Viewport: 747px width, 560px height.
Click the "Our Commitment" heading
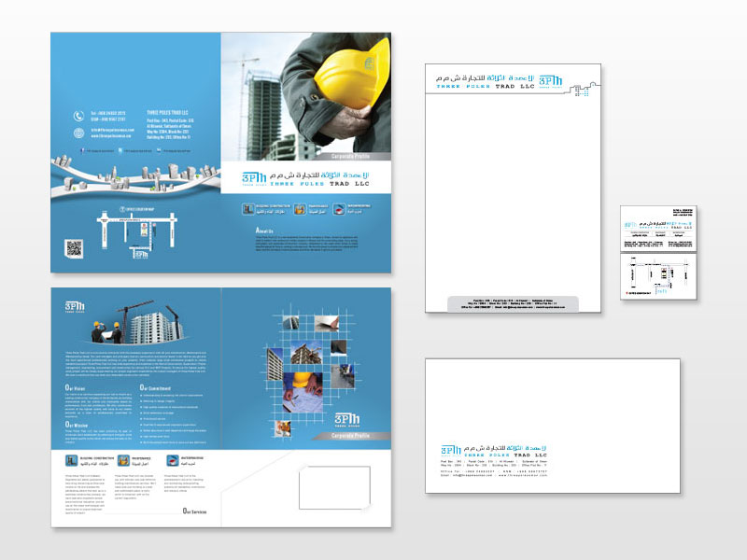pos(155,388)
